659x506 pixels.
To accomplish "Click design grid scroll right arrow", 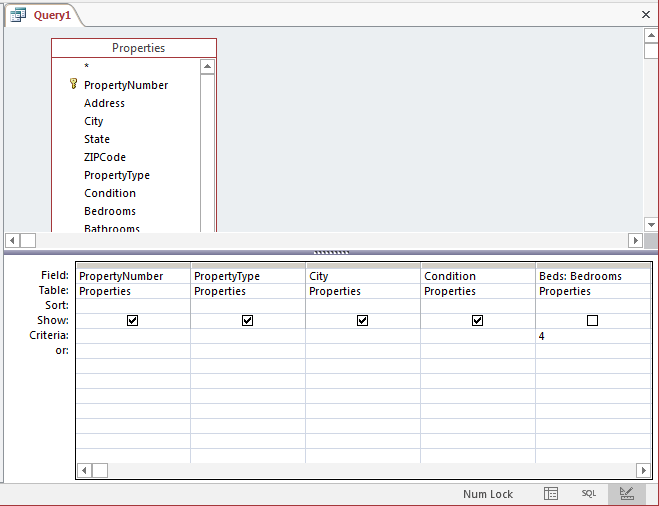I will (643, 470).
